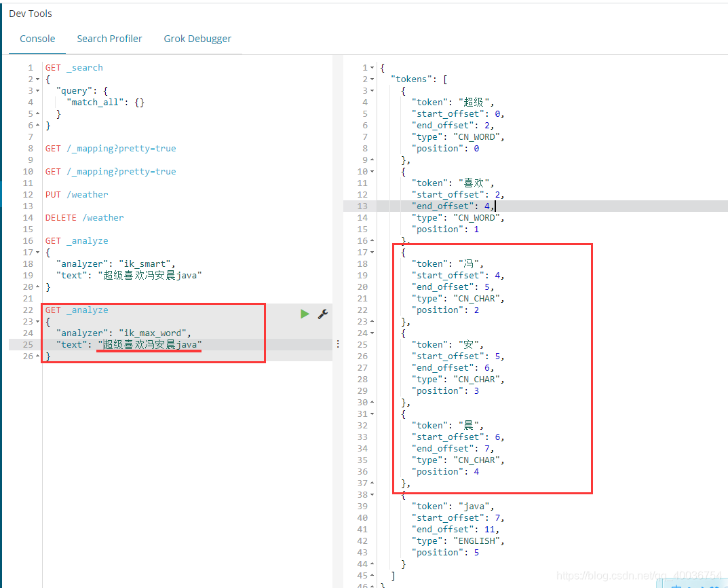Viewport: 728px width, 588px height.
Task: Click "end_offset": 11 in the response
Action: pos(456,530)
